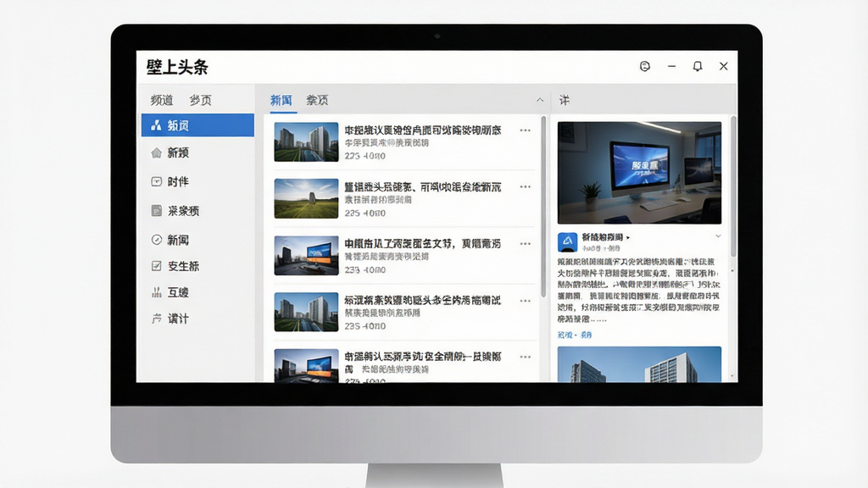Click the blue publisher avatar in detail panel
868x488 pixels.
click(567, 241)
